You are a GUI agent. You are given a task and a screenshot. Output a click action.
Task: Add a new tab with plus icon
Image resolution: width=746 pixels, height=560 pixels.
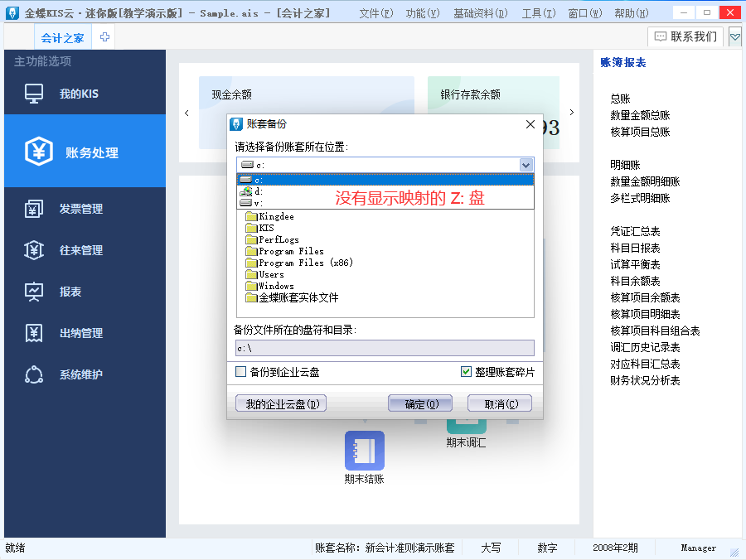pos(105,37)
